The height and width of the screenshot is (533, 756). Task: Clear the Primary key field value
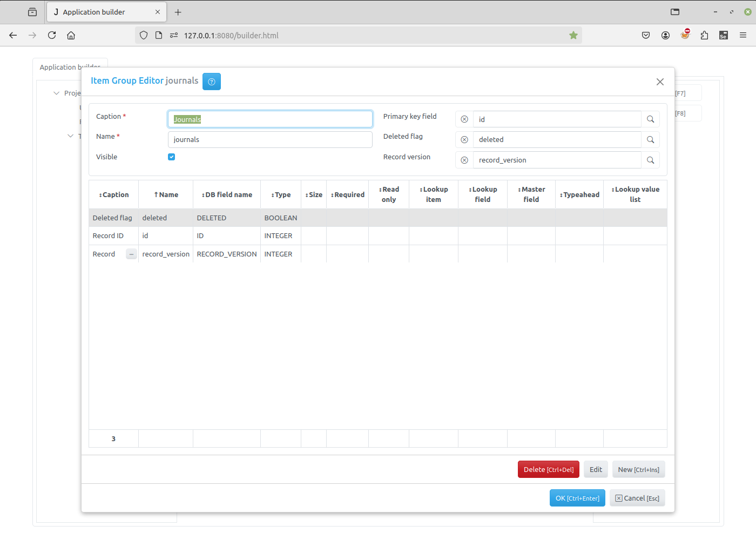pyautogui.click(x=464, y=119)
